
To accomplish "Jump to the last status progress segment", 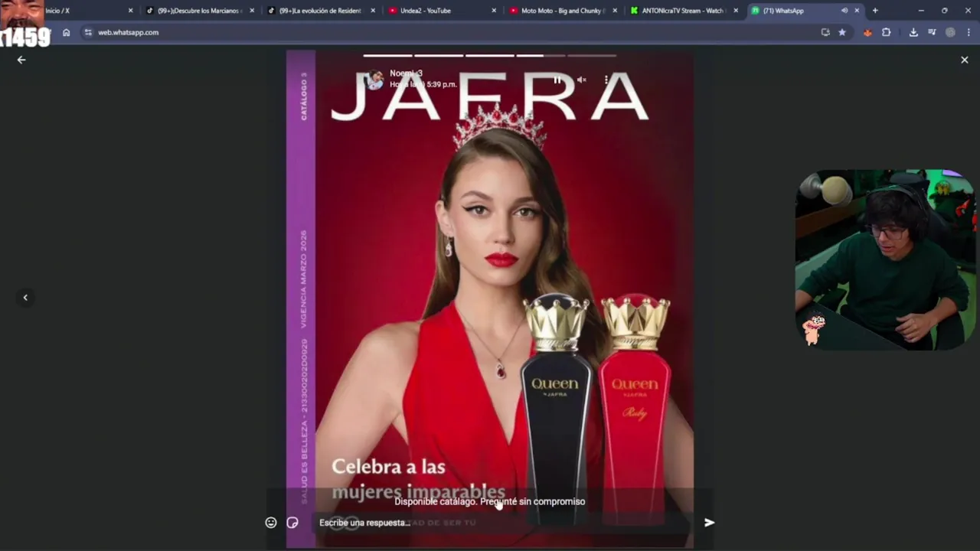I will coord(592,55).
